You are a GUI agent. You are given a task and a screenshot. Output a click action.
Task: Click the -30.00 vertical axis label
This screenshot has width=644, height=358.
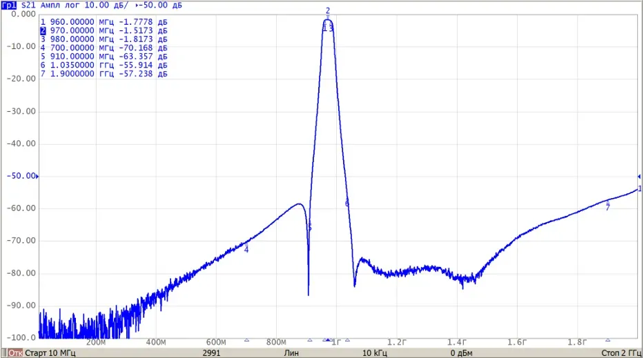[x=21, y=111]
